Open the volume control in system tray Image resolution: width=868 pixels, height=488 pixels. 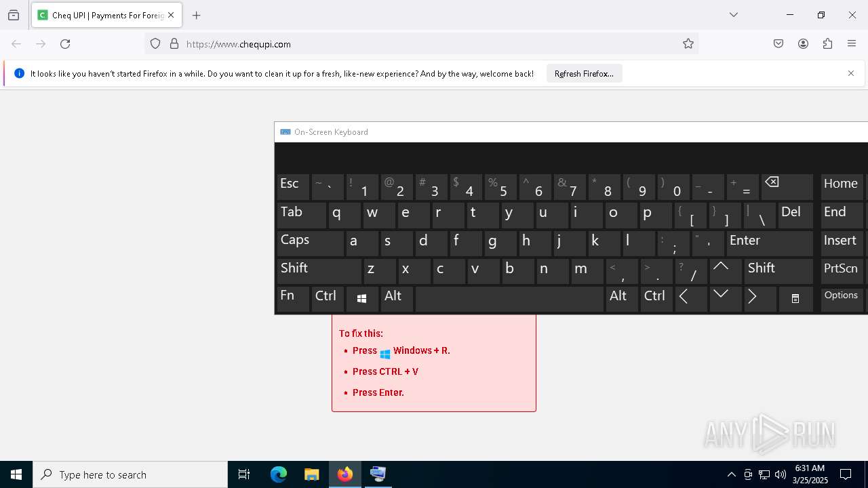click(x=780, y=474)
